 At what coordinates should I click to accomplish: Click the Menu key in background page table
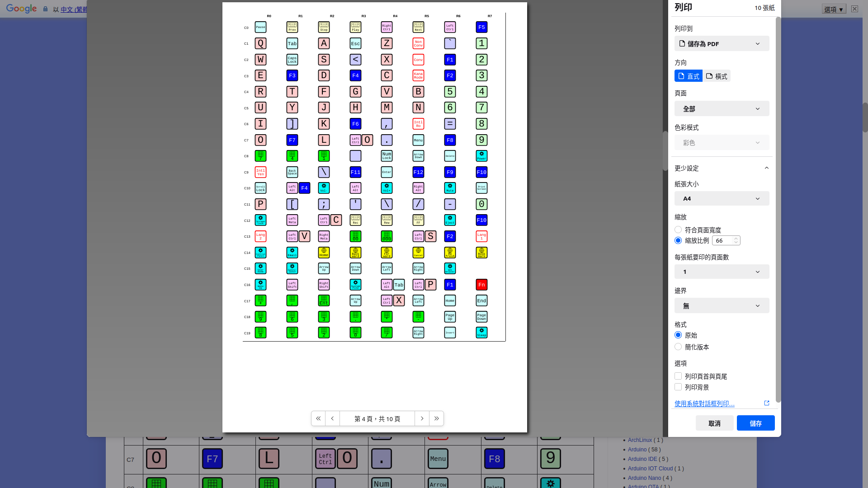click(438, 459)
